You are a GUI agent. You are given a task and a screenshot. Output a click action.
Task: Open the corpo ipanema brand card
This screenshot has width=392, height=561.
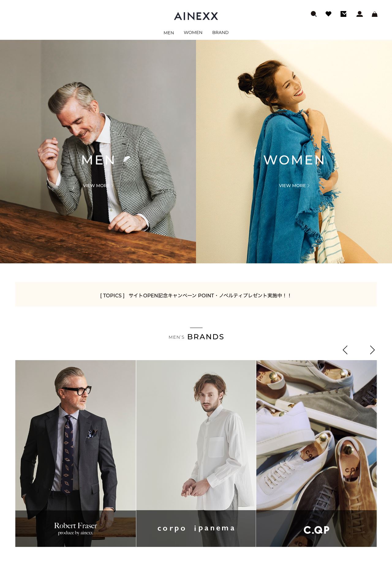click(196, 454)
